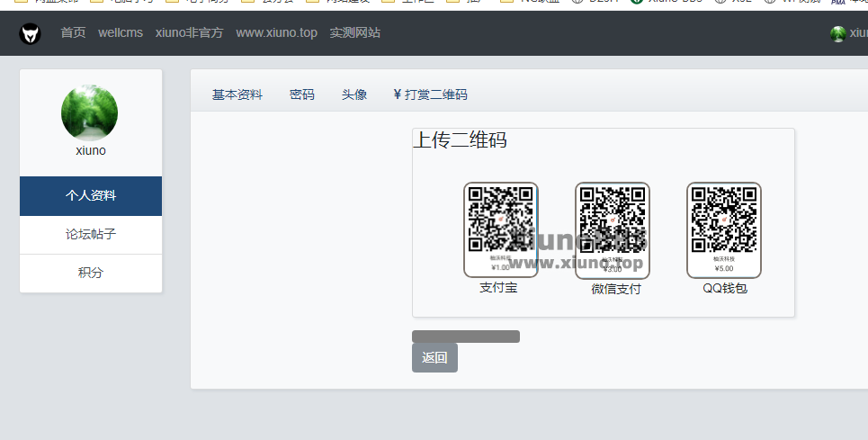The width and height of the screenshot is (868, 440).
Task: Click the 支付宝 QR code image
Action: coord(500,229)
